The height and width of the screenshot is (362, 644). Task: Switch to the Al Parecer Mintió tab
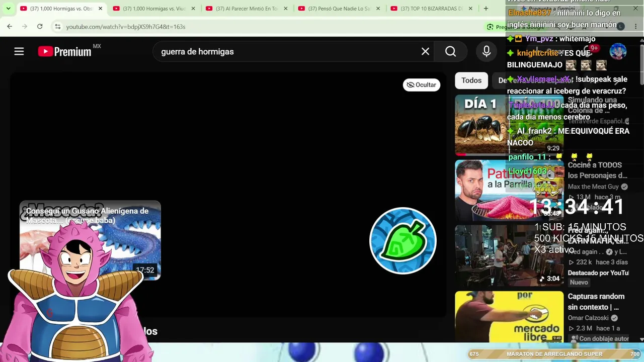tap(247, 9)
